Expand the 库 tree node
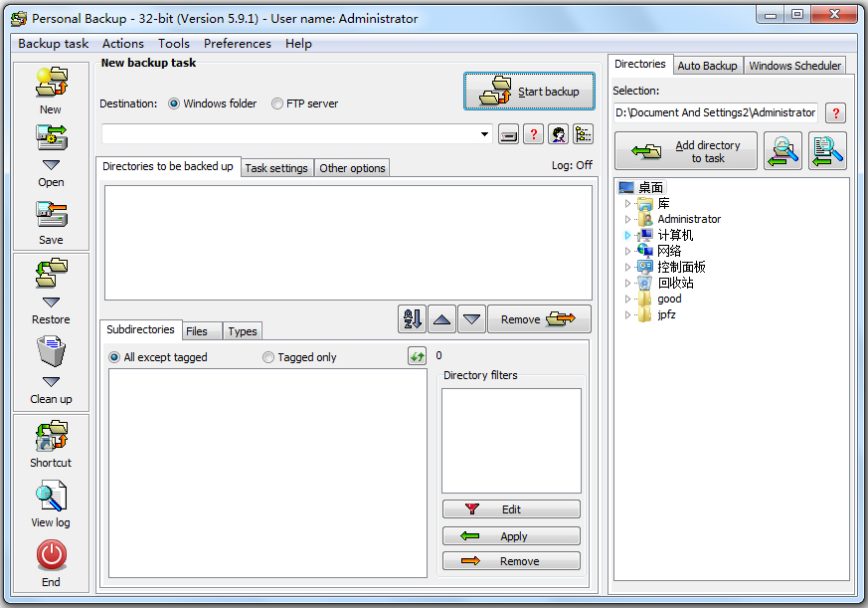Screen dimensions: 868x608 click(x=627, y=203)
